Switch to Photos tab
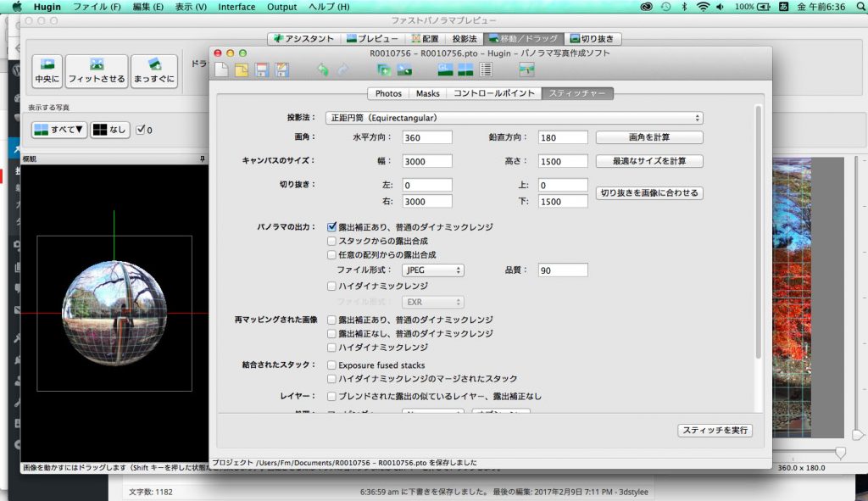The height and width of the screenshot is (501, 868). [x=388, y=93]
